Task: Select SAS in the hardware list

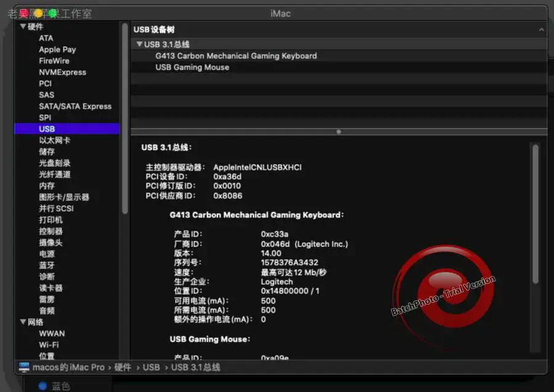Action: pyautogui.click(x=47, y=95)
